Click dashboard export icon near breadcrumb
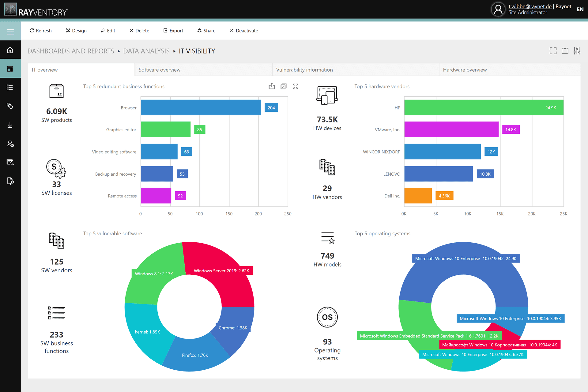Image resolution: width=588 pixels, height=392 pixels. [565, 51]
